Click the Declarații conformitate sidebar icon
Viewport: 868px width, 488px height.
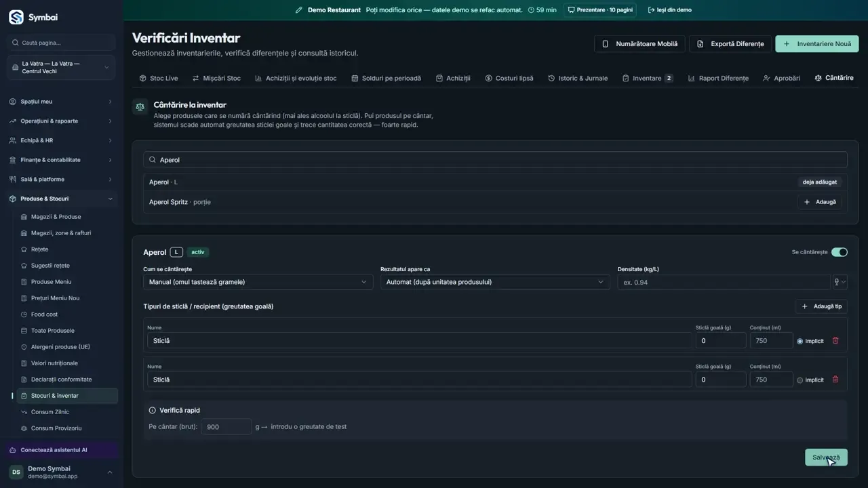pyautogui.click(x=24, y=380)
